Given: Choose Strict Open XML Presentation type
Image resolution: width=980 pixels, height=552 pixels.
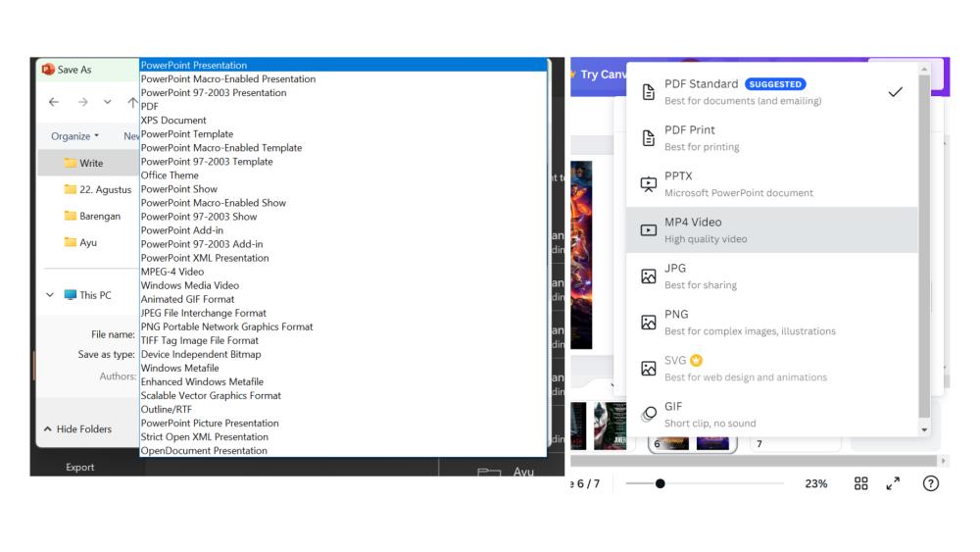Looking at the screenshot, I should [343, 436].
